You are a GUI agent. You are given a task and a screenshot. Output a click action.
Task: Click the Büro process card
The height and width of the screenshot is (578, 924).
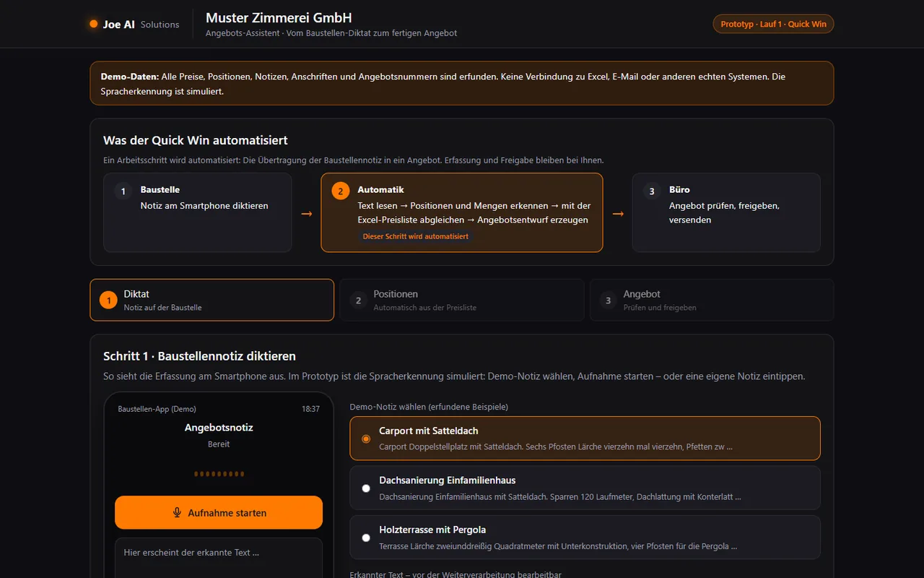point(726,212)
